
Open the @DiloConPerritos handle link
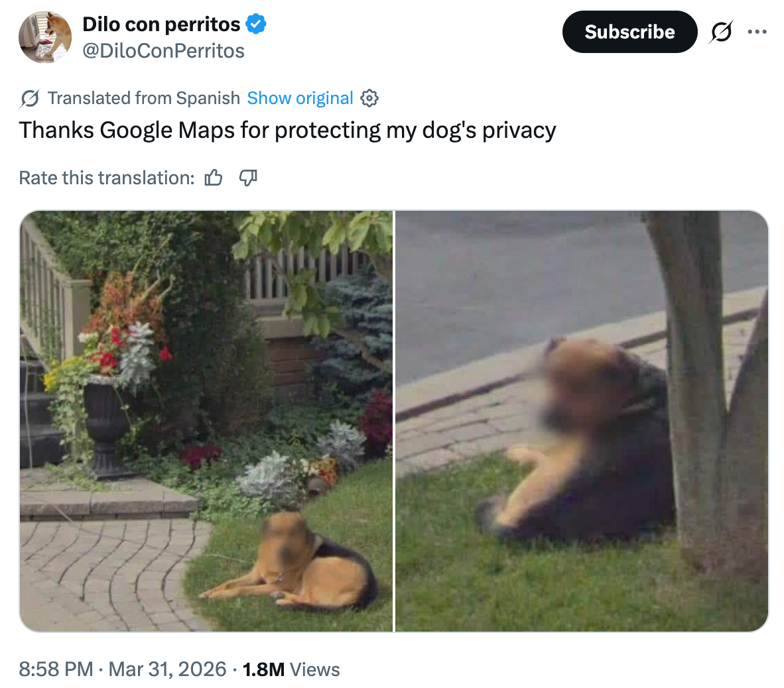click(163, 51)
